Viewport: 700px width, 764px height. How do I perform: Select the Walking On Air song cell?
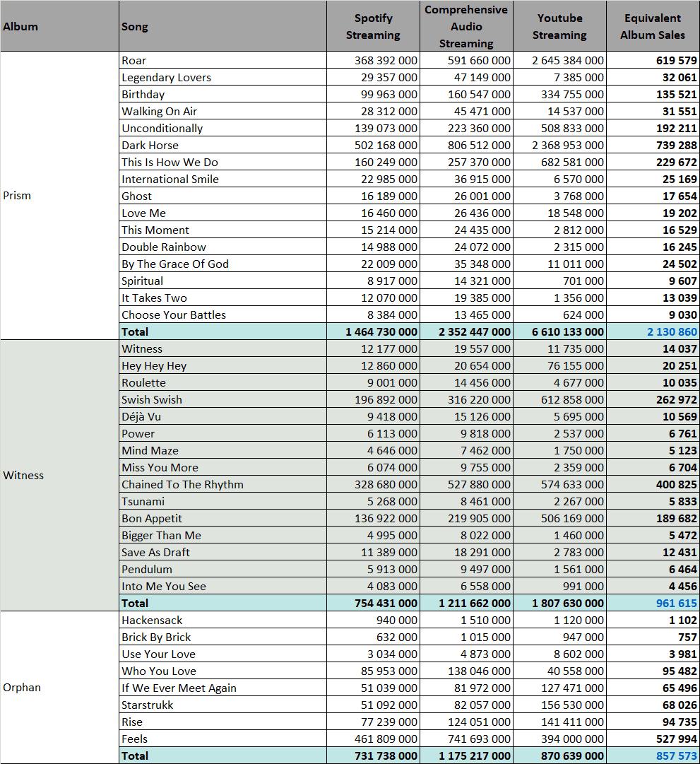click(x=223, y=111)
